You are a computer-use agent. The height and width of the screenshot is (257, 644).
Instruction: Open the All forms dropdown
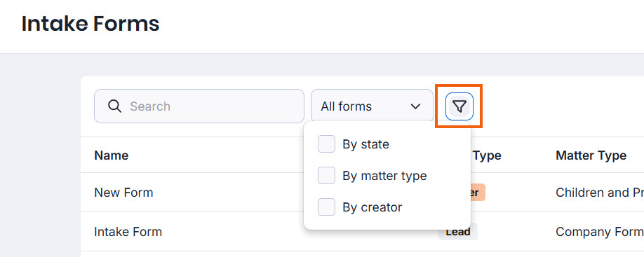(372, 106)
